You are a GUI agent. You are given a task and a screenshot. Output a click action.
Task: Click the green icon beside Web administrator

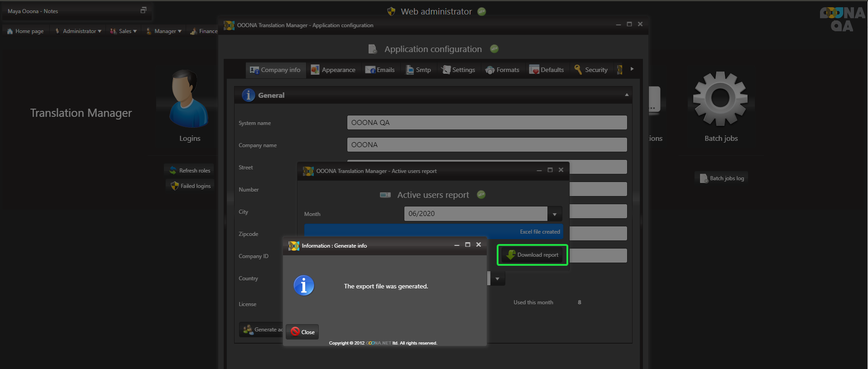click(482, 12)
